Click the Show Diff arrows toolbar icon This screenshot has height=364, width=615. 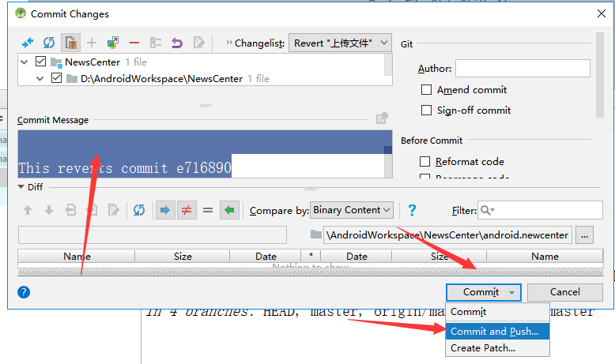[28, 43]
